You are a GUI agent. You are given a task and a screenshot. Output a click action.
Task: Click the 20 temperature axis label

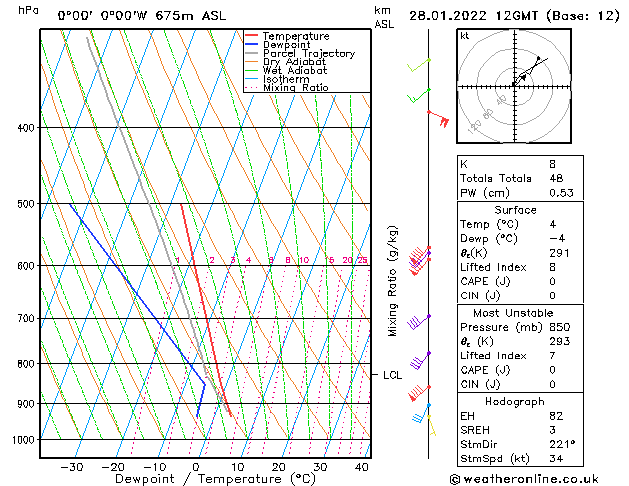[279, 467]
